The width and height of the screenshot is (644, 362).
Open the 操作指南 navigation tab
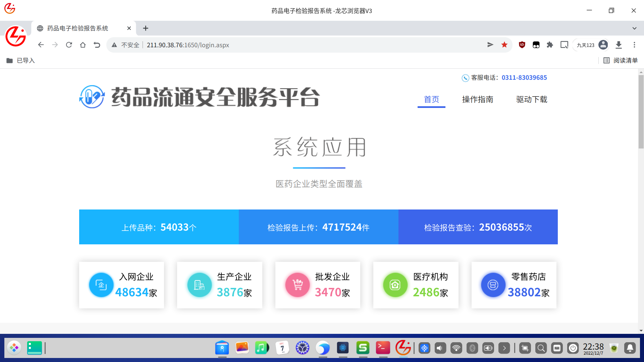coord(477,100)
